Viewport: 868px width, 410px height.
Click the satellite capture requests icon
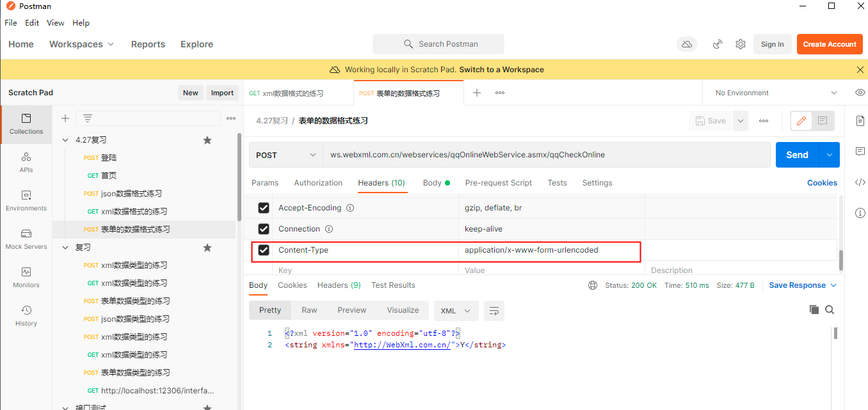pyautogui.click(x=718, y=44)
